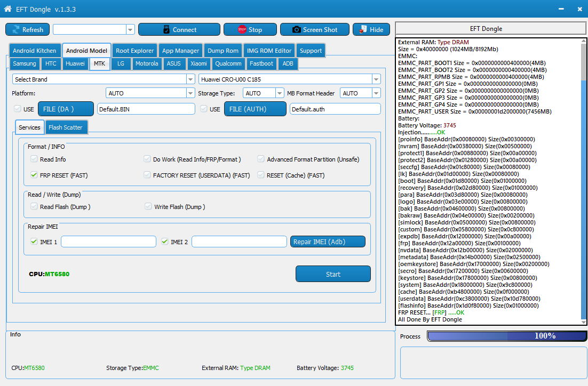
Task: Click the IMEI 2 input field
Action: [239, 242]
